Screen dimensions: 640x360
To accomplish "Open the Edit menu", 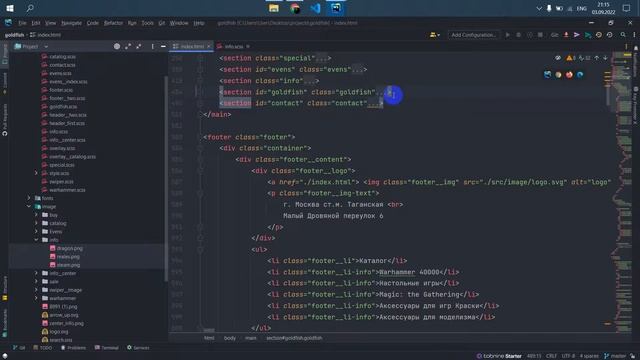I will pyautogui.click(x=36, y=23).
